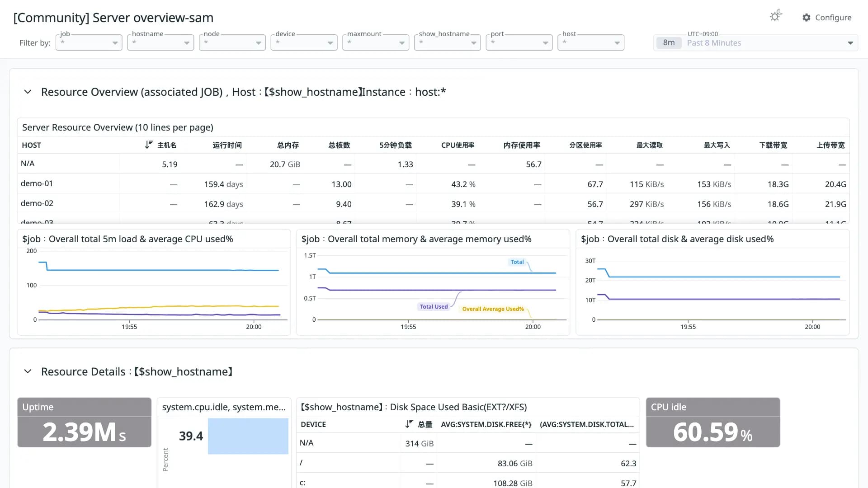Sort by the 5分钟负载 column header

tap(395, 145)
